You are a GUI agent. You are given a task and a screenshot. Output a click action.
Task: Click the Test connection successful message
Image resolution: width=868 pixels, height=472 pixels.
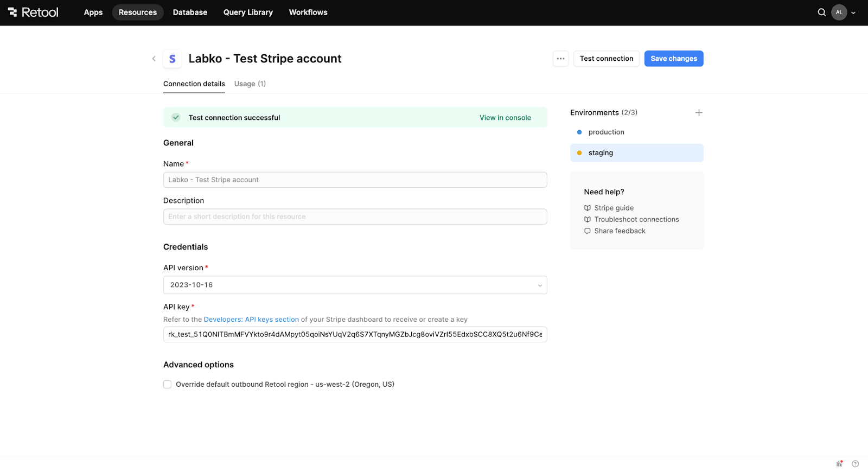[x=234, y=118]
